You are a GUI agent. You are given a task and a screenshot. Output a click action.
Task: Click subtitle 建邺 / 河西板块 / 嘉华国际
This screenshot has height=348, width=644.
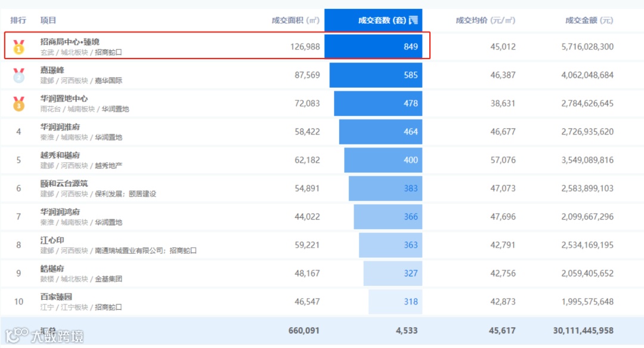(x=81, y=81)
